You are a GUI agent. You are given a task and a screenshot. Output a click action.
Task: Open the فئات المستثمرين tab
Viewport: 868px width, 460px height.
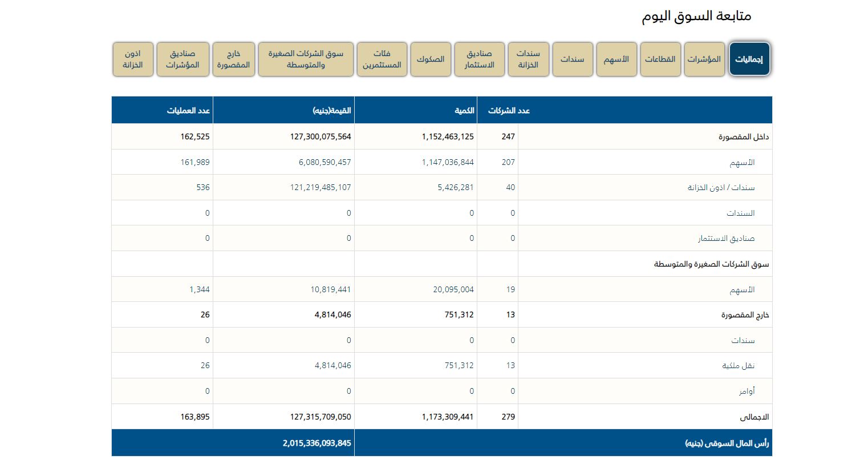(x=382, y=59)
